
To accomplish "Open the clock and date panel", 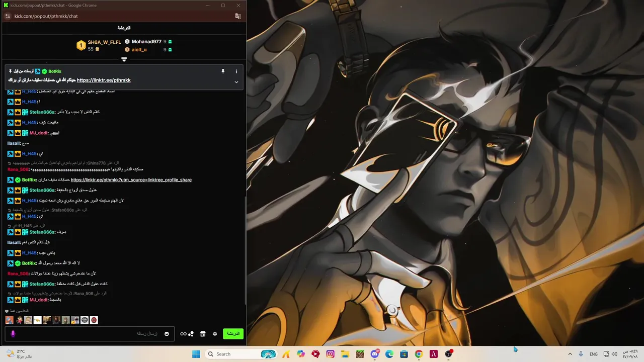I will click(630, 354).
